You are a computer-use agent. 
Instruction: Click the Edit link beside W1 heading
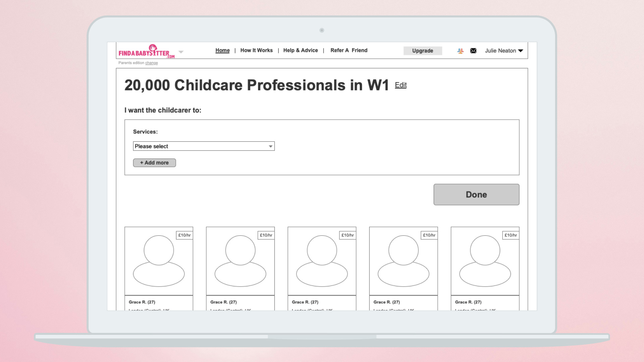(400, 85)
